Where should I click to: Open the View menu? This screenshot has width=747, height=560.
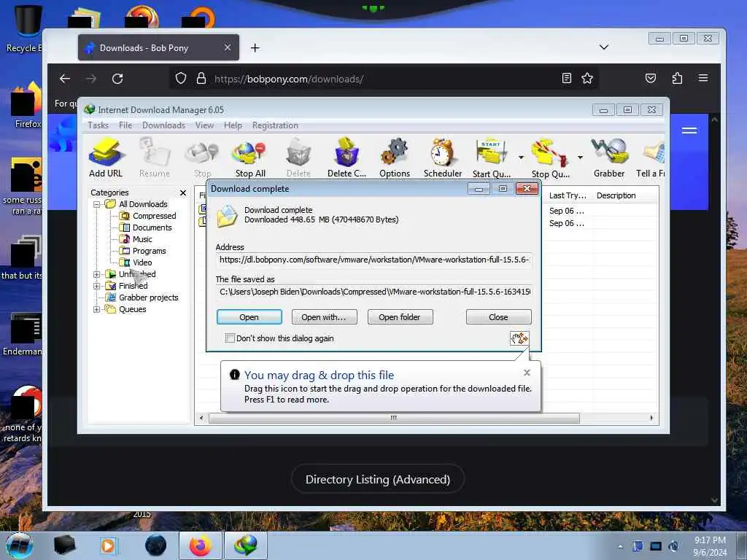pos(204,125)
